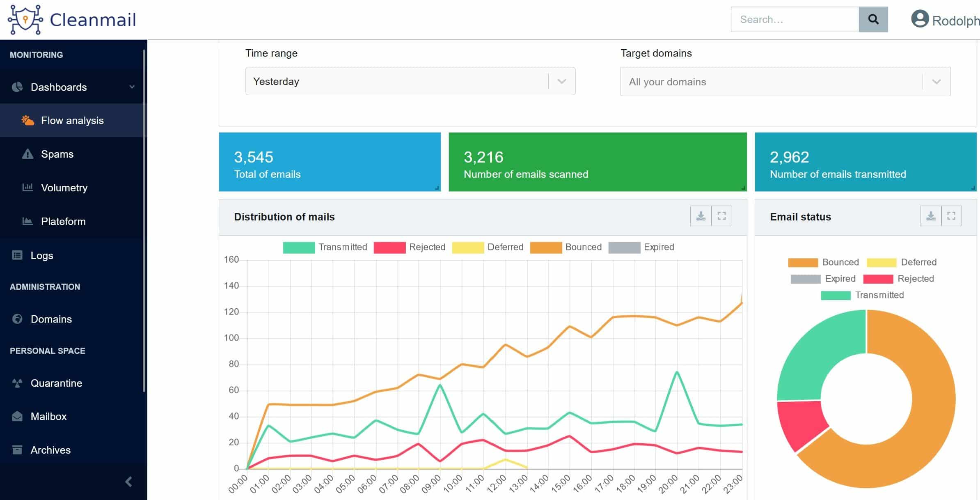The height and width of the screenshot is (500, 980).
Task: Open the Time range Yesterday dropdown
Action: click(410, 81)
